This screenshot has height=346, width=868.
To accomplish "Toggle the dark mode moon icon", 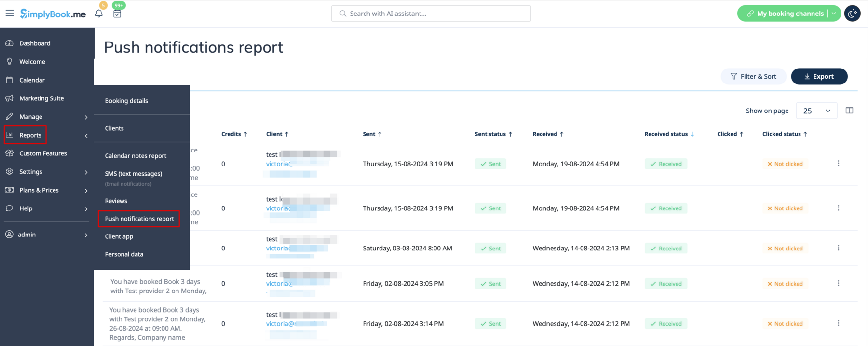I will [852, 14].
